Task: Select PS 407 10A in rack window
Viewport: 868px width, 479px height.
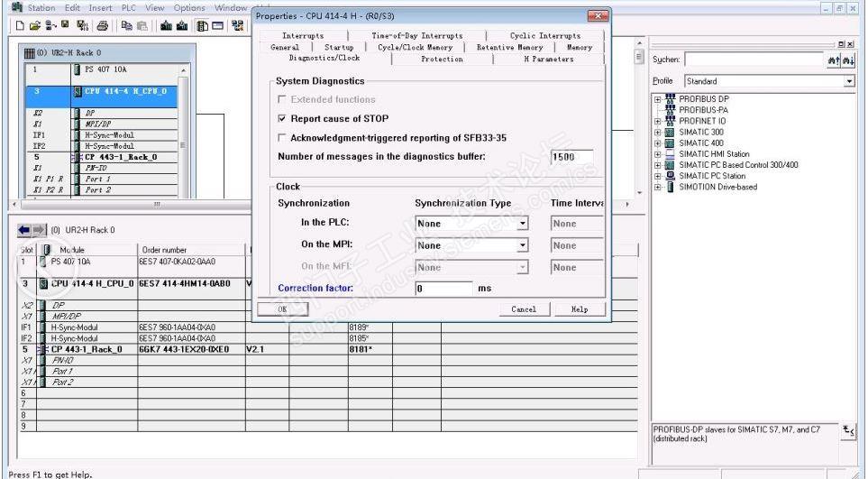Action: pyautogui.click(x=105, y=69)
